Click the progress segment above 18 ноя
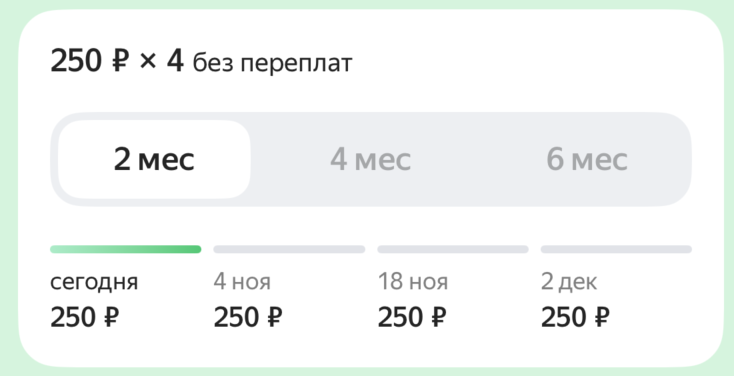 point(453,249)
